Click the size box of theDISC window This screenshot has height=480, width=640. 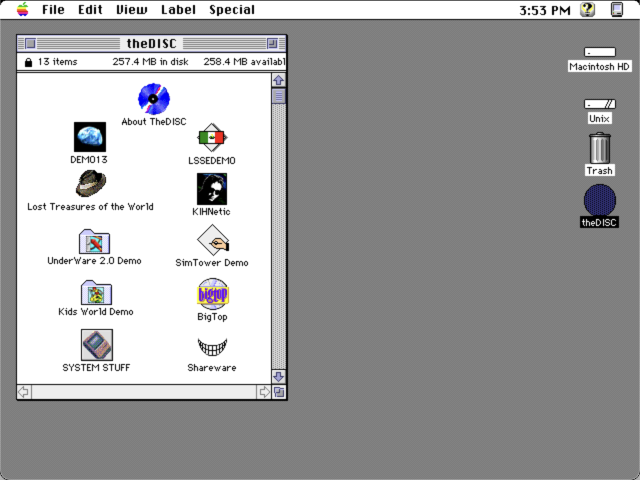[x=279, y=392]
